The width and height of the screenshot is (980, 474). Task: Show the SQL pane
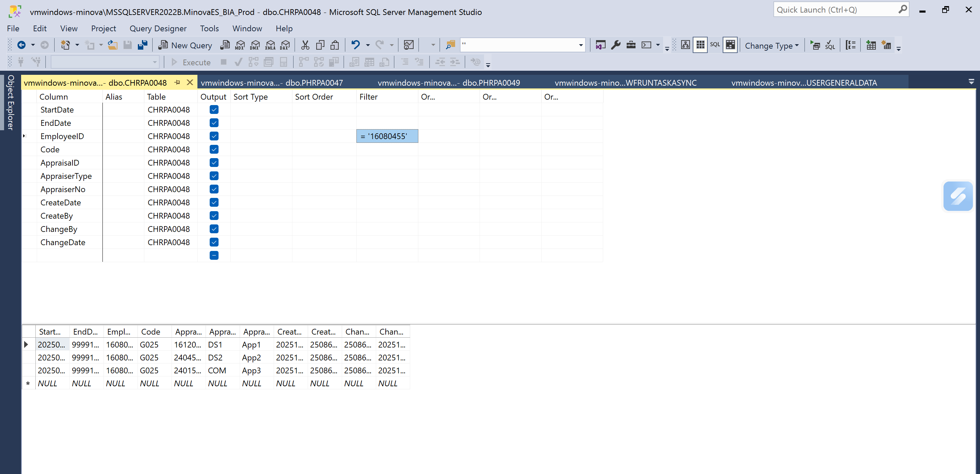click(715, 45)
